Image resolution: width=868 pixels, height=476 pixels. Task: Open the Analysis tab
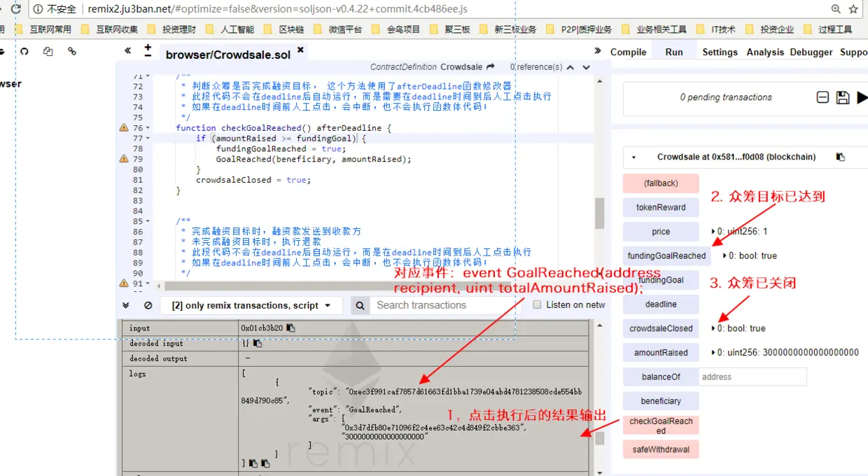click(x=765, y=52)
